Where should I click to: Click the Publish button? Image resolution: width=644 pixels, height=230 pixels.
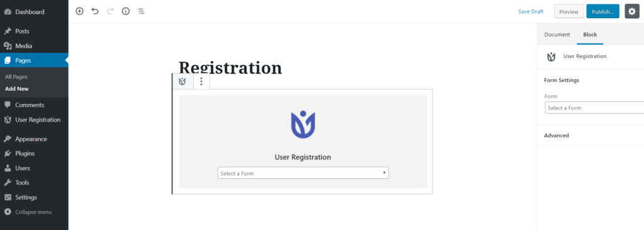(602, 11)
